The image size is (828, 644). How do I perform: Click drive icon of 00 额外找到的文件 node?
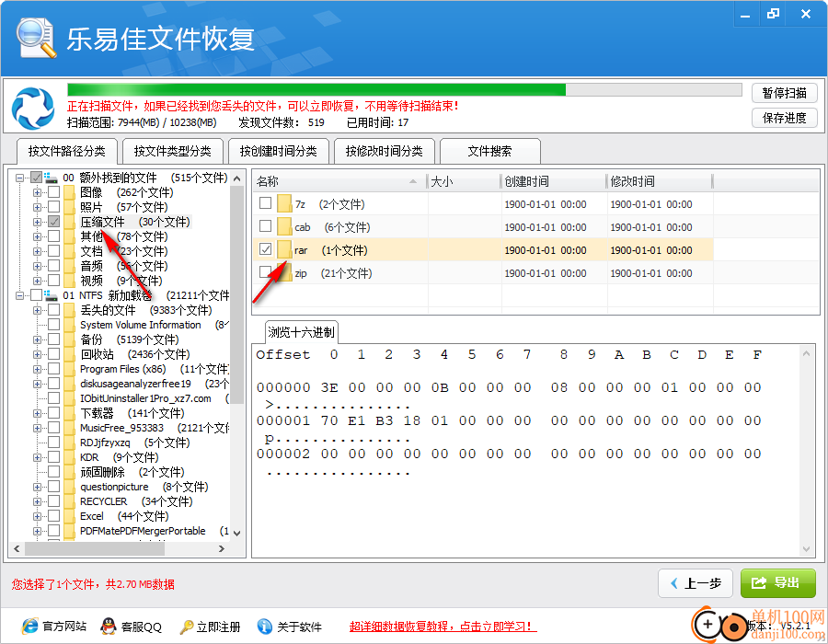click(51, 178)
